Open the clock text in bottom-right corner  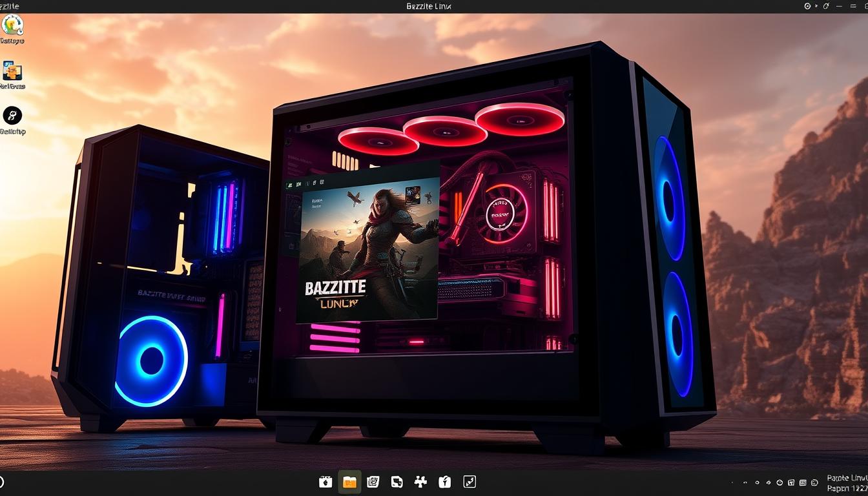click(845, 483)
